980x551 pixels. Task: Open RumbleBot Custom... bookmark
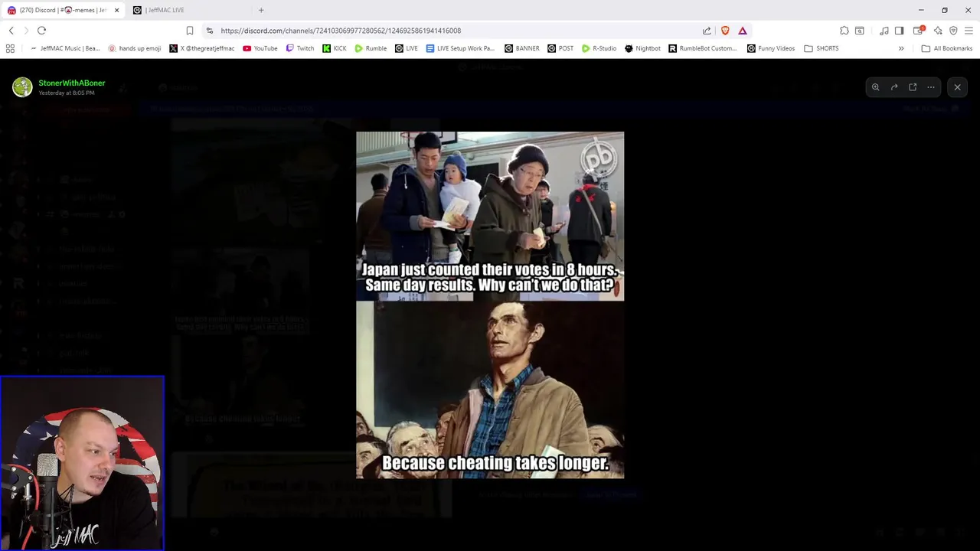pos(703,48)
